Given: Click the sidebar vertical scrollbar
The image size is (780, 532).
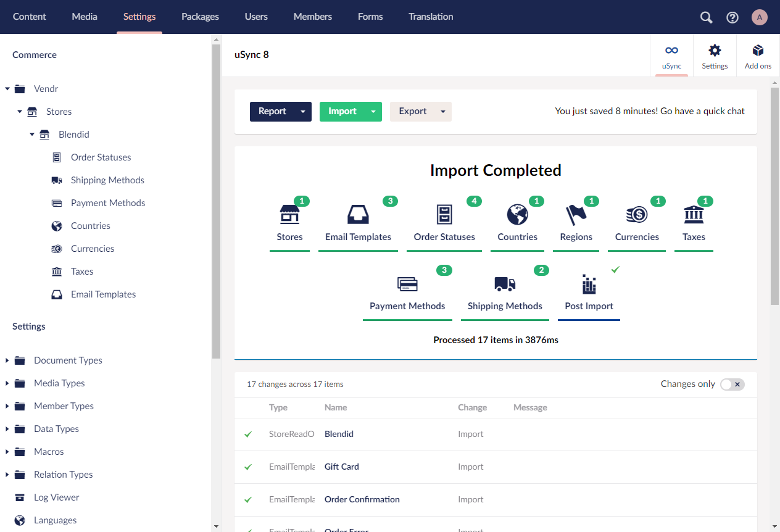Looking at the screenshot, I should point(216,202).
